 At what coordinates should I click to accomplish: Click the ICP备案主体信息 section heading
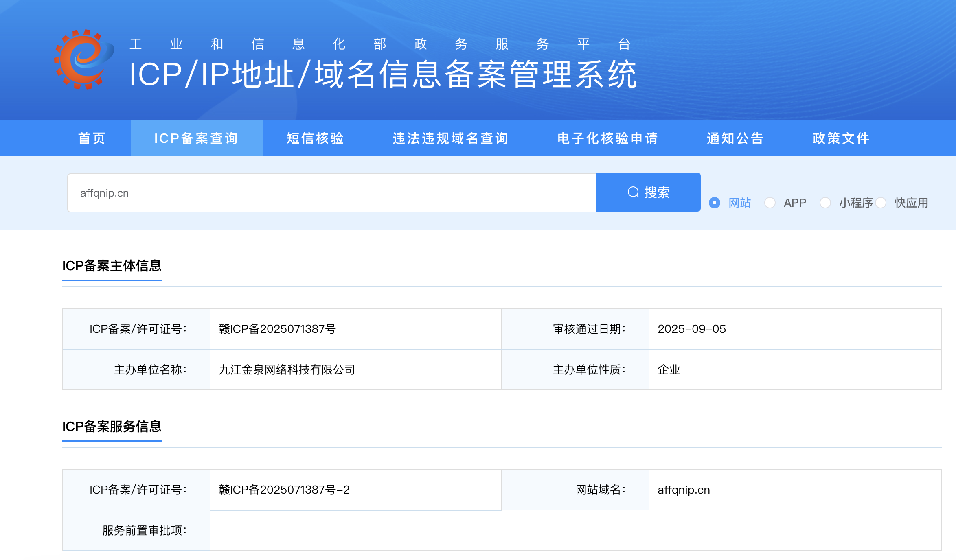112,266
